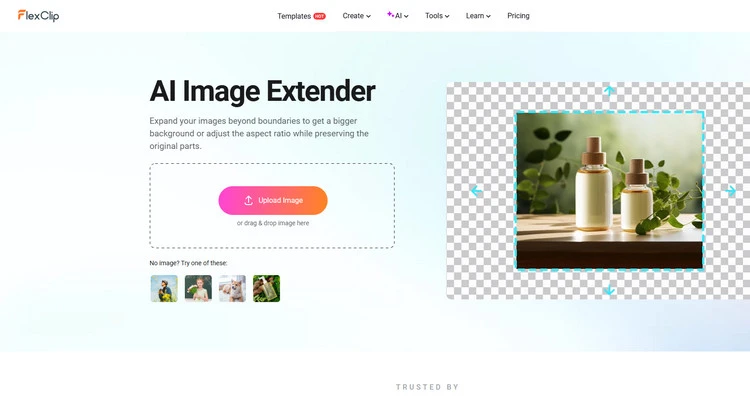The width and height of the screenshot is (750, 398).
Task: Select the cat sample thumbnail
Action: [232, 288]
